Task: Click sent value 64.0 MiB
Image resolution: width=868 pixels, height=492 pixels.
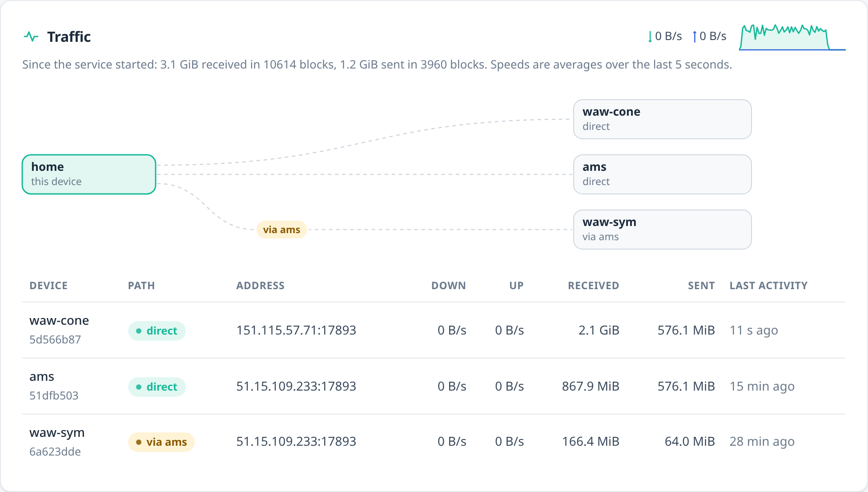Action: click(x=690, y=441)
